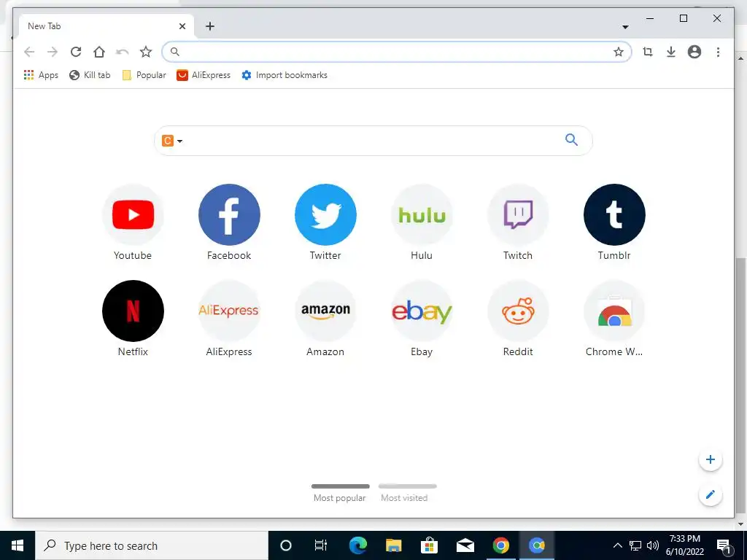Click the blue plus add shortcut button
747x560 pixels.
point(711,459)
